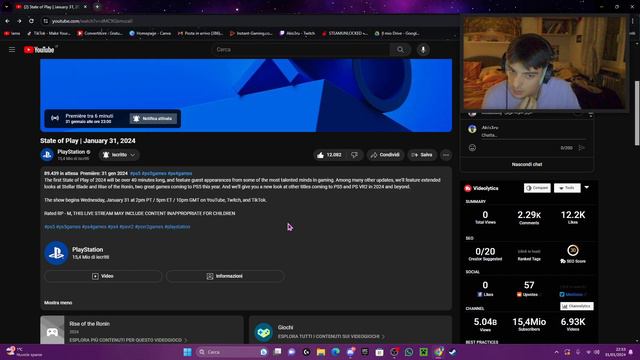
Task: Collapse the Videolytics panel arrow
Action: coord(587,188)
